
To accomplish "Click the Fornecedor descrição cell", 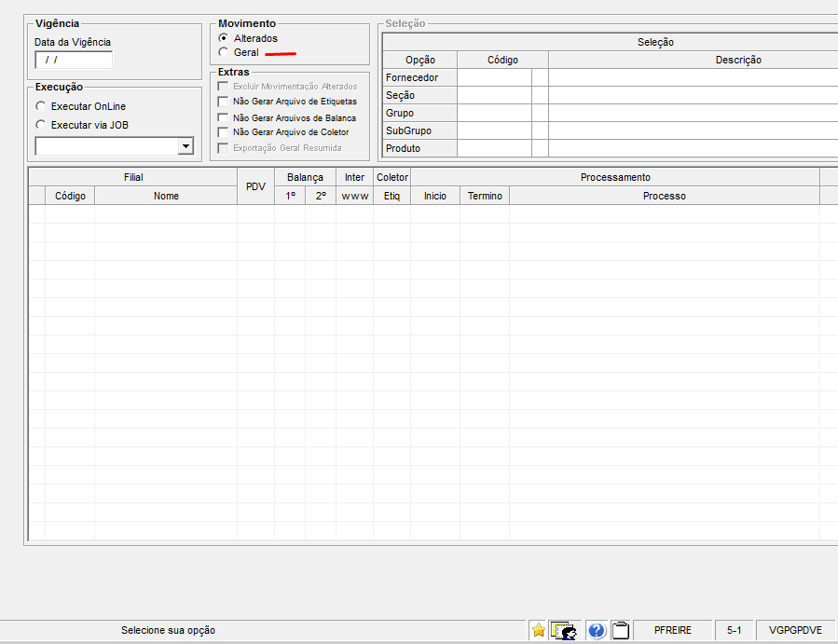I will pyautogui.click(x=694, y=77).
